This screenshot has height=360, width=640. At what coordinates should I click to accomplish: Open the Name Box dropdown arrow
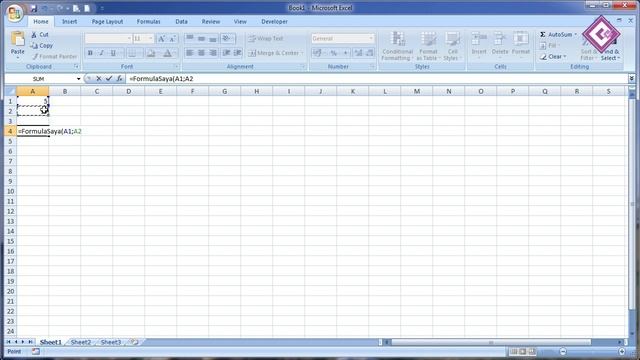click(78, 78)
